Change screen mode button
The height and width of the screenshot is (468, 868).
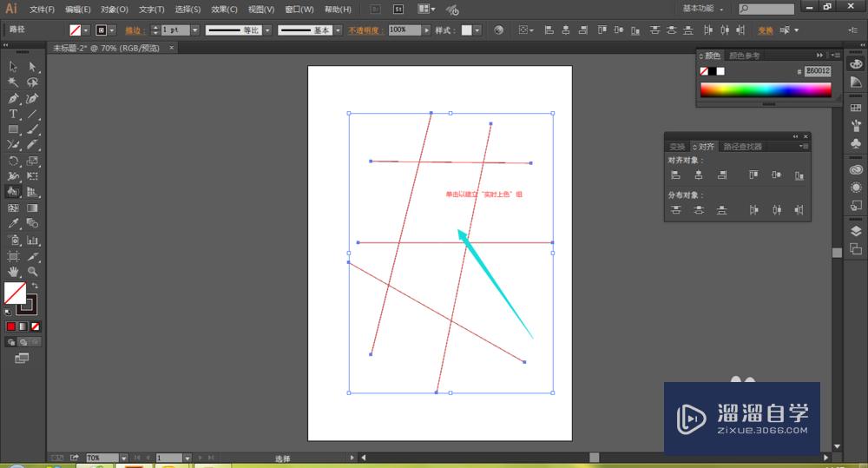pos(22,359)
